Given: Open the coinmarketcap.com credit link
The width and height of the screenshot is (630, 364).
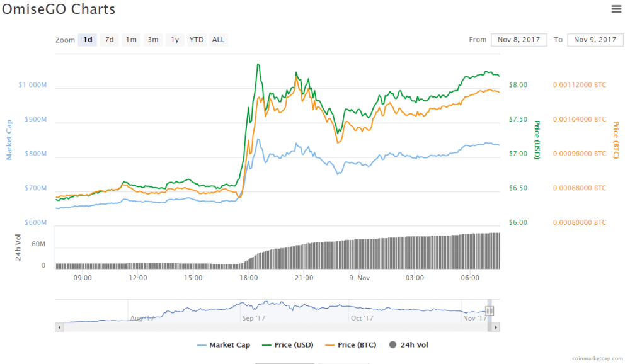Looking at the screenshot, I should pos(597,358).
